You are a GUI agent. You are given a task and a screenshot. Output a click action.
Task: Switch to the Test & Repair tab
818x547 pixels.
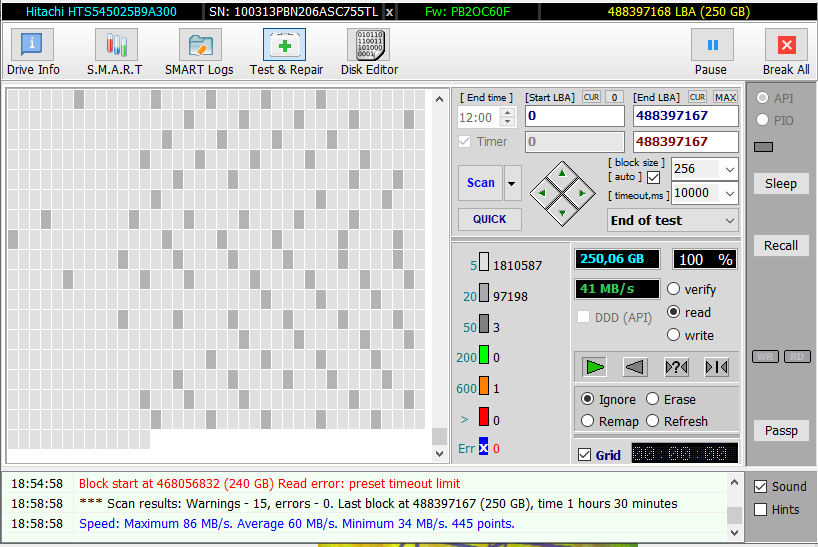click(285, 53)
